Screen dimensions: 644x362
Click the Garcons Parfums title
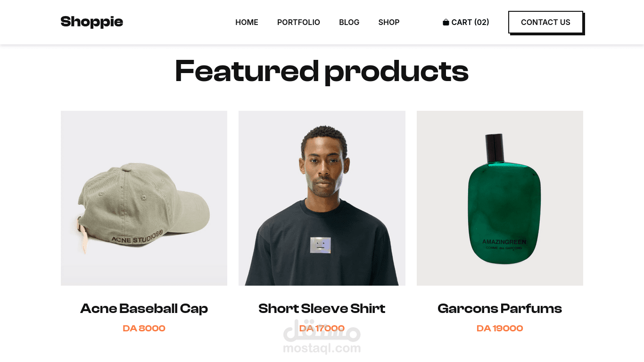[x=500, y=308]
